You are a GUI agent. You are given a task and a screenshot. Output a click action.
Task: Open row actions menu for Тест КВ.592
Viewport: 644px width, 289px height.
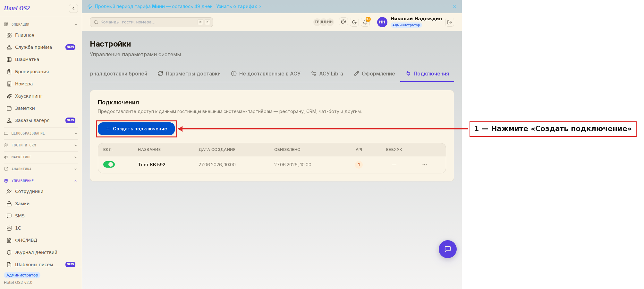coord(425,165)
